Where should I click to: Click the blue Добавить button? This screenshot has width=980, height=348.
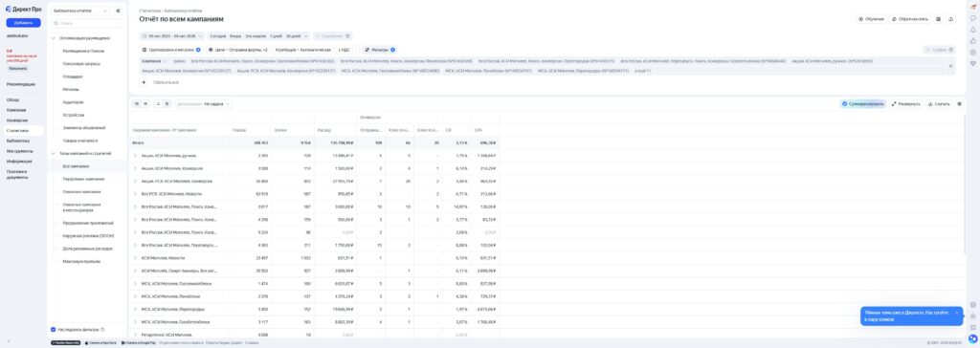[24, 23]
